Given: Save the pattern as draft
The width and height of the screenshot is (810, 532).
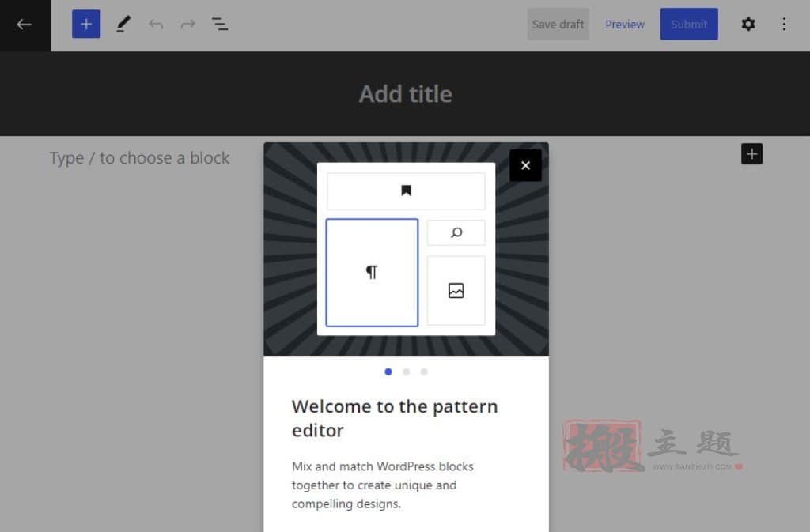Looking at the screenshot, I should point(558,25).
